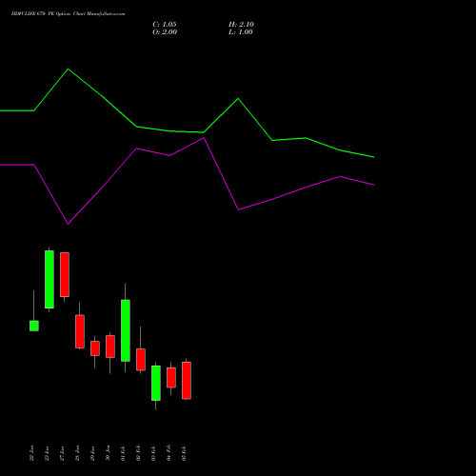Click the 05 Feb date label
Viewport: 476px width, 476px height.
(184, 453)
